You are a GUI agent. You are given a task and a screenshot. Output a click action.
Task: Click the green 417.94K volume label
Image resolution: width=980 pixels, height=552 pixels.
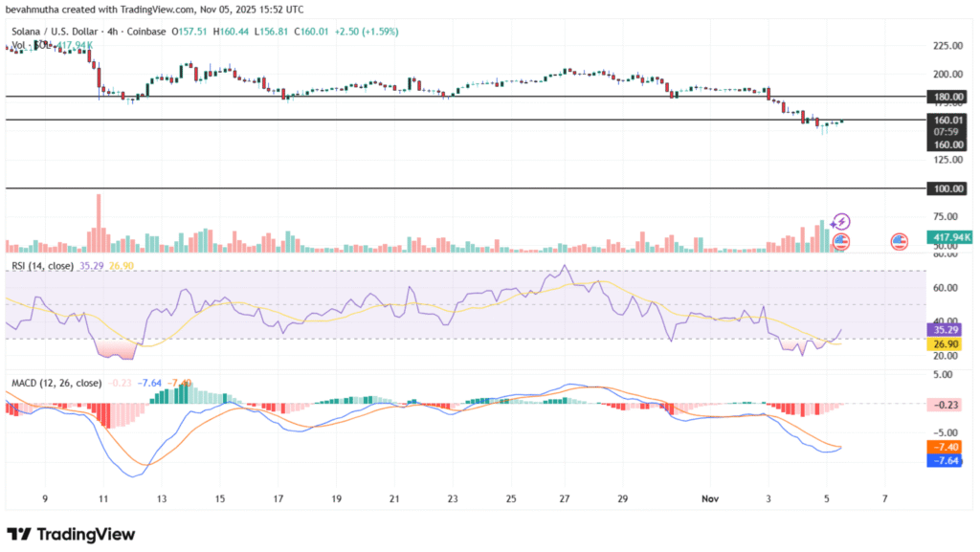point(950,236)
